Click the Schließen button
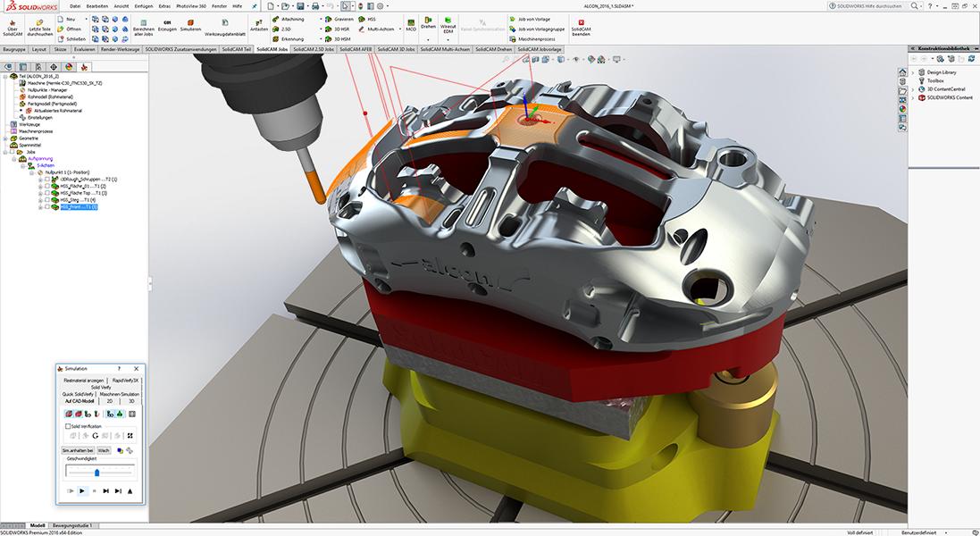This screenshot has height=536, width=980. (71, 38)
